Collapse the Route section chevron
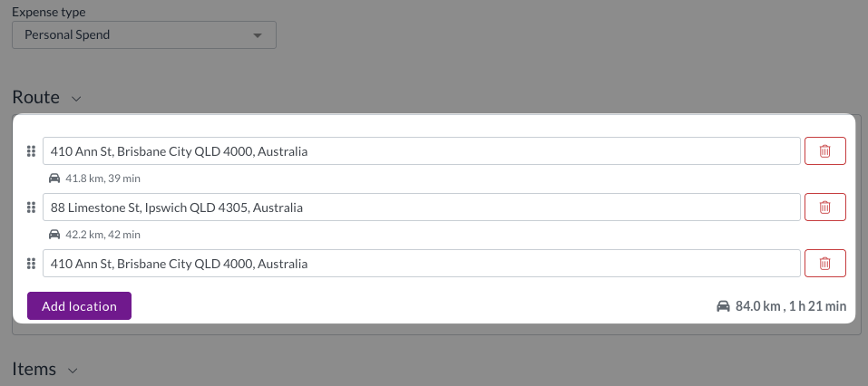This screenshot has height=386, width=868. [x=77, y=99]
